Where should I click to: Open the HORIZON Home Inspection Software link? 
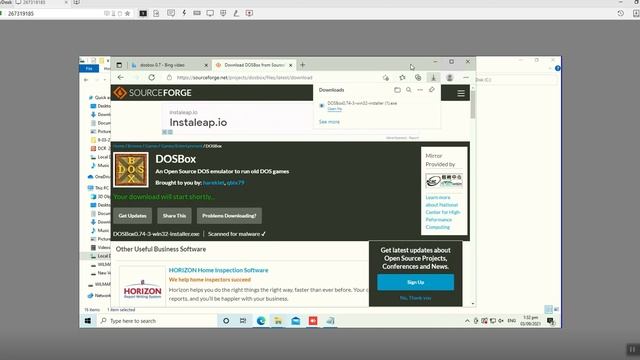point(218,270)
